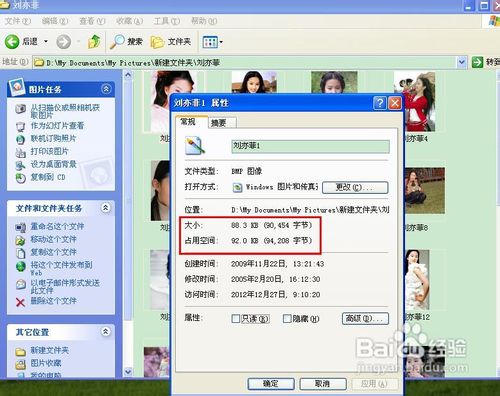Click the Apply (应用) button

pos(374,384)
